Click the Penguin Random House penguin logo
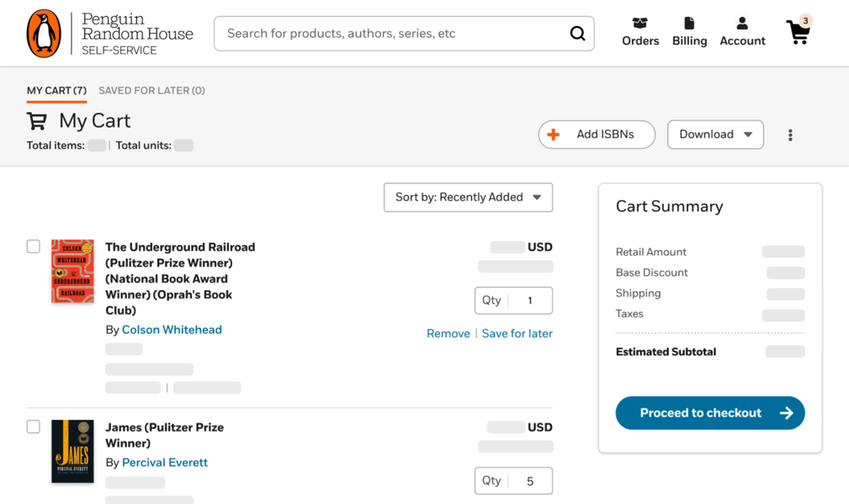849x504 pixels. tap(44, 34)
